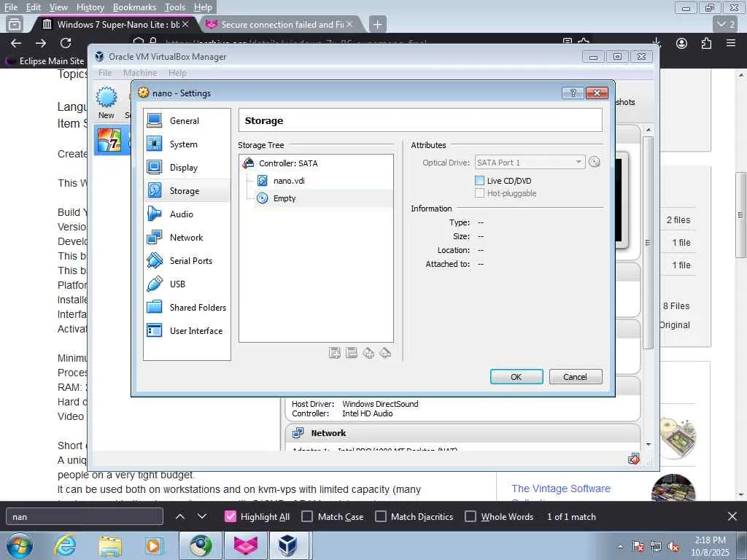Open VirtualBox Manager File menu

(105, 73)
